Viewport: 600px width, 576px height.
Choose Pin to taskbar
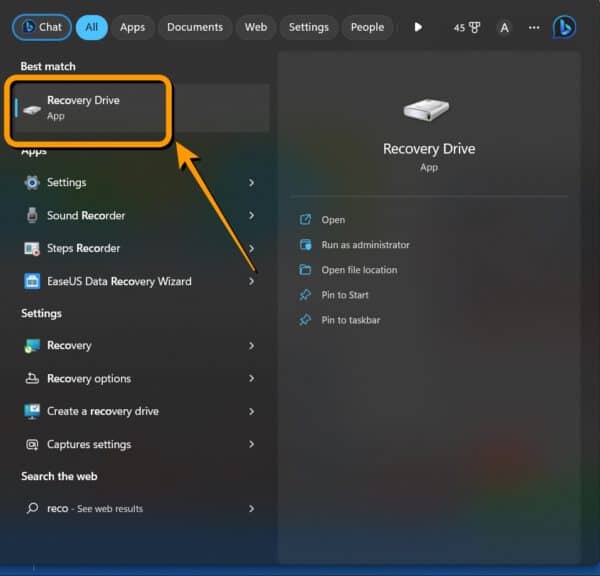(351, 320)
